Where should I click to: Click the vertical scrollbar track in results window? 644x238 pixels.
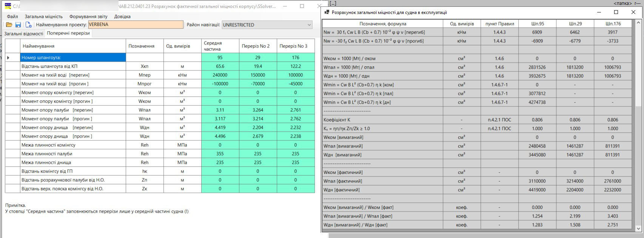click(639, 151)
